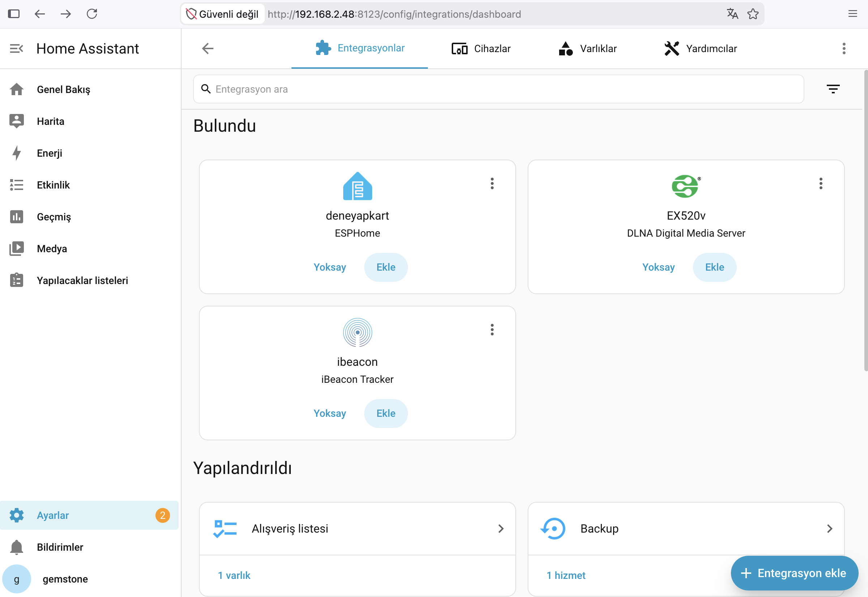Open the Bildirimler bell icon
This screenshot has width=868, height=597.
[x=16, y=547]
